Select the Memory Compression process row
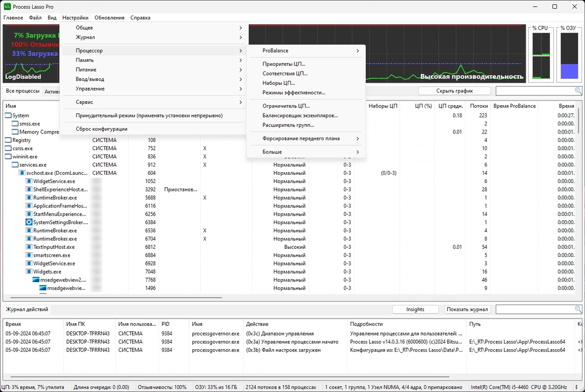Image resolution: width=585 pixels, height=392 pixels. click(290, 132)
